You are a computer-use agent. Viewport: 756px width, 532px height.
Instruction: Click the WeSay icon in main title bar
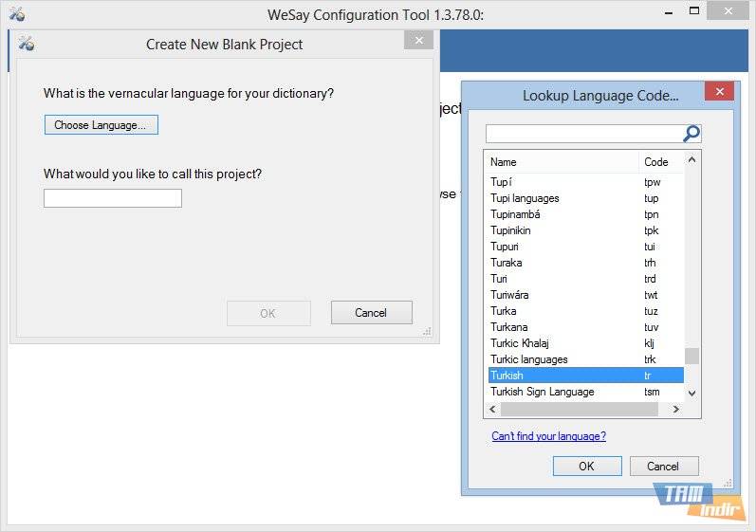(15, 14)
